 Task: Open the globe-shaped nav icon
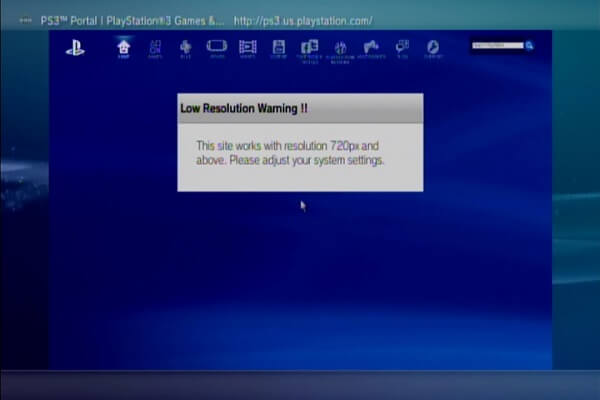point(340,52)
